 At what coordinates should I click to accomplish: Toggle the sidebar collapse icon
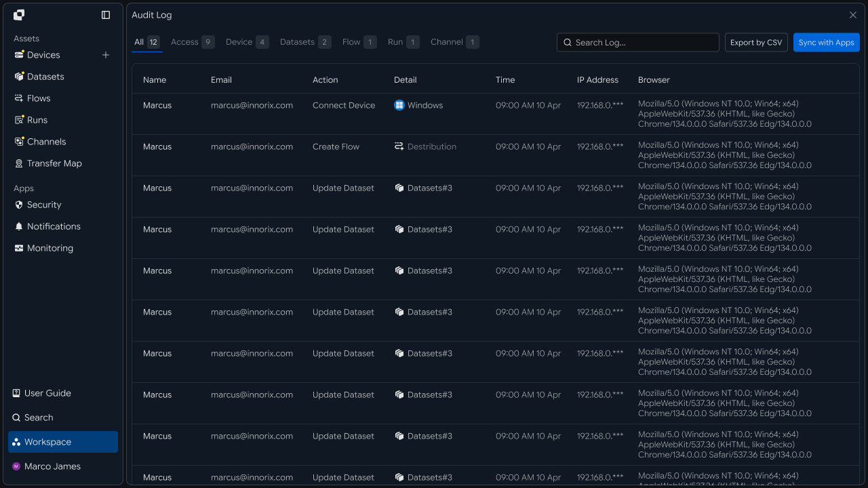[x=106, y=15]
